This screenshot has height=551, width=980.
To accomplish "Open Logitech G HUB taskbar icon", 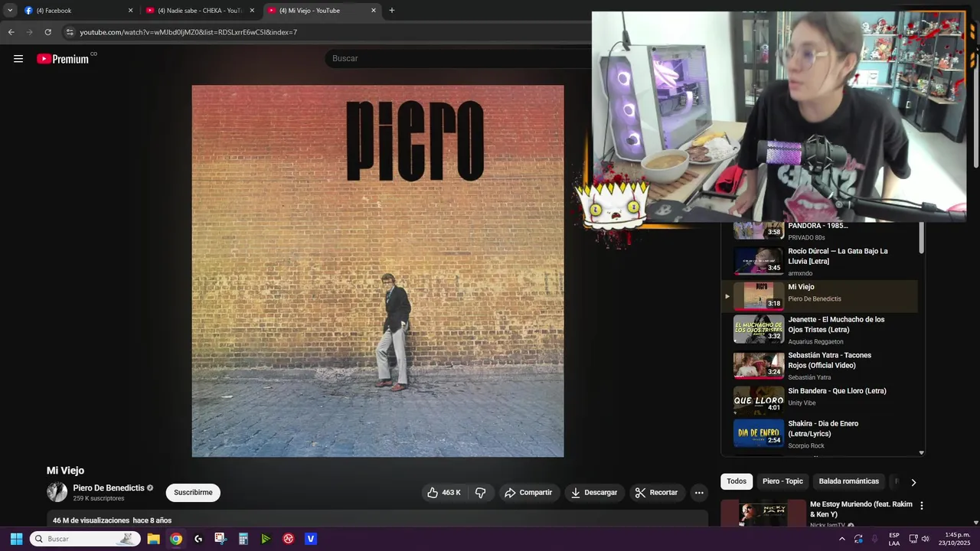I will 198,539.
